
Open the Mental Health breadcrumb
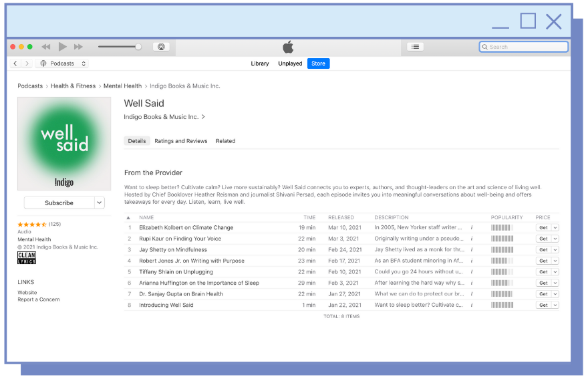coord(123,86)
